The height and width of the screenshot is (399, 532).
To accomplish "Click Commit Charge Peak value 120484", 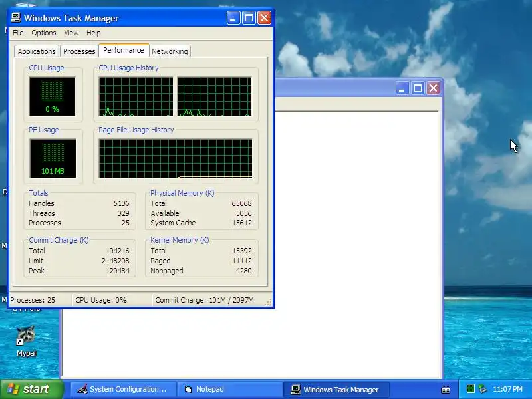I will pyautogui.click(x=118, y=271).
